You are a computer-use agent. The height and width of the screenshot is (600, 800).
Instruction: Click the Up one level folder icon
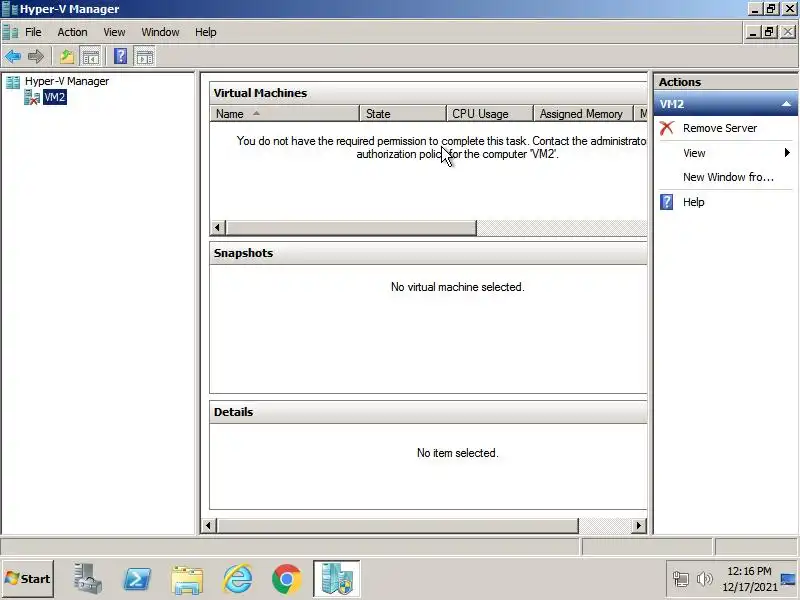67,56
